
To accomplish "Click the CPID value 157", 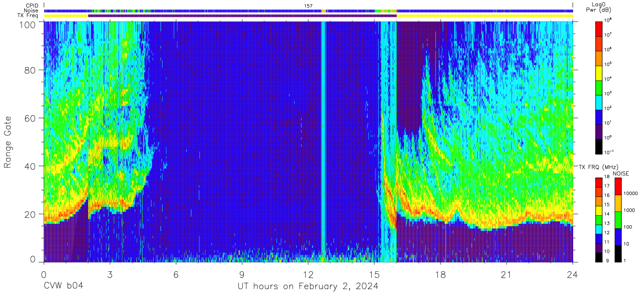I will 308,6.
